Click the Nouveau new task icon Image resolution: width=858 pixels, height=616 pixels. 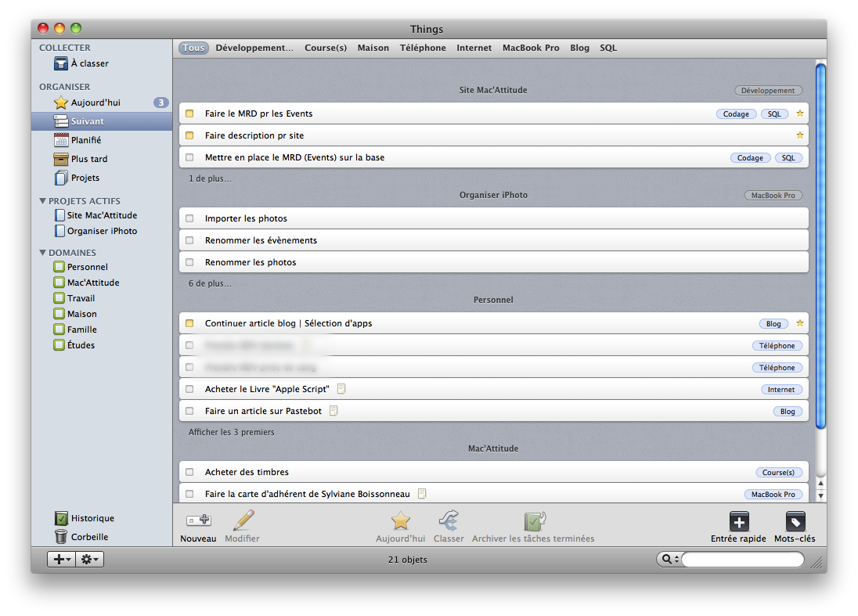pyautogui.click(x=199, y=521)
